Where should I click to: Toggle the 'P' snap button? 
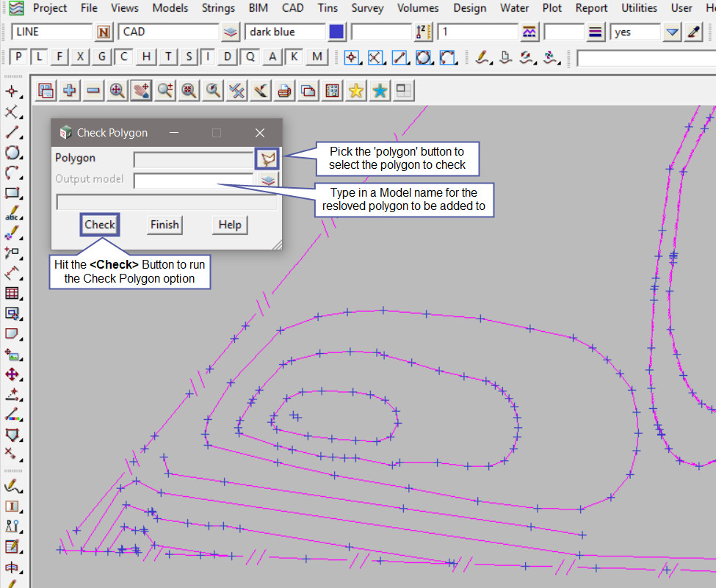tap(20, 57)
